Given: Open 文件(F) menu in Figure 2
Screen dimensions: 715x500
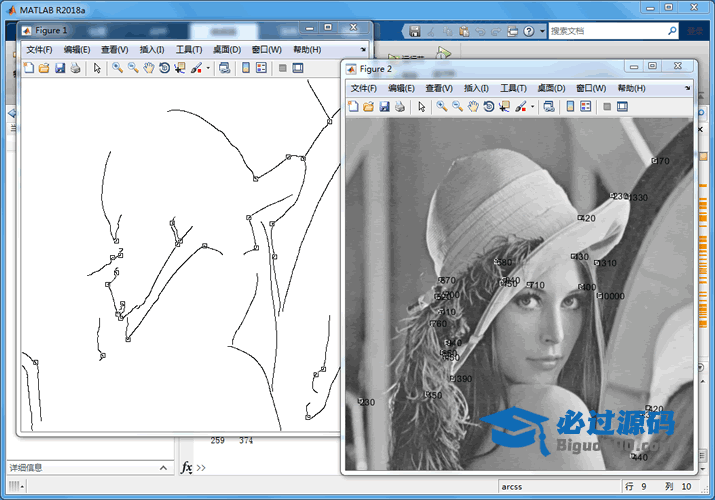Looking at the screenshot, I should 363,88.
